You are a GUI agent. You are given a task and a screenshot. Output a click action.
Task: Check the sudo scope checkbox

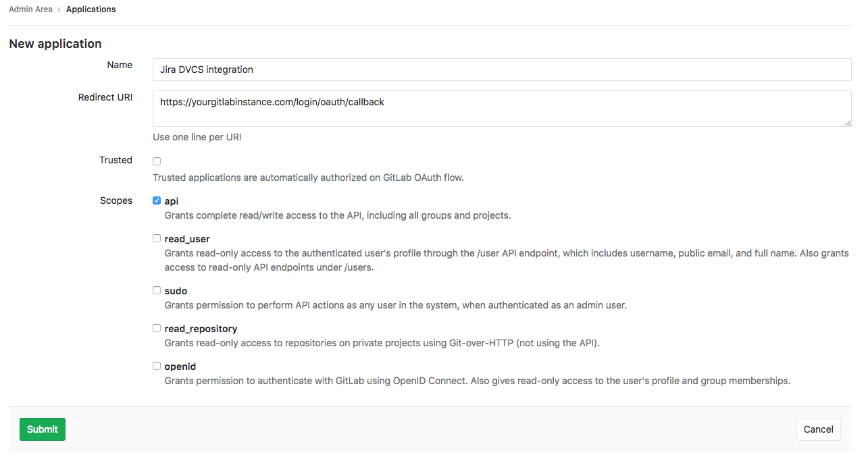pyautogui.click(x=156, y=290)
